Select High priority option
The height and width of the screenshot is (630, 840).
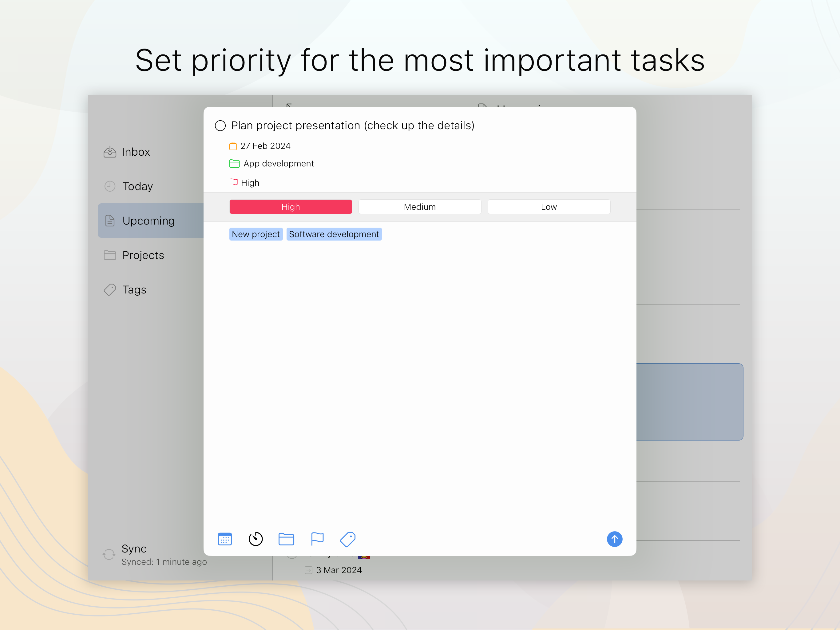pyautogui.click(x=291, y=207)
